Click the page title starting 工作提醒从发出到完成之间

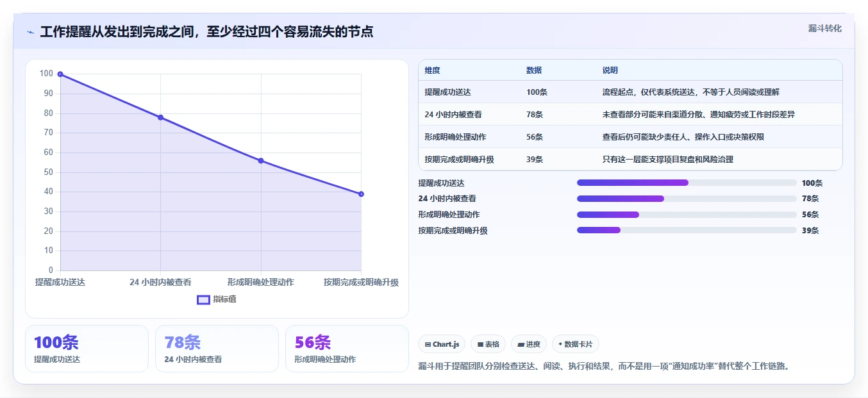coord(206,31)
